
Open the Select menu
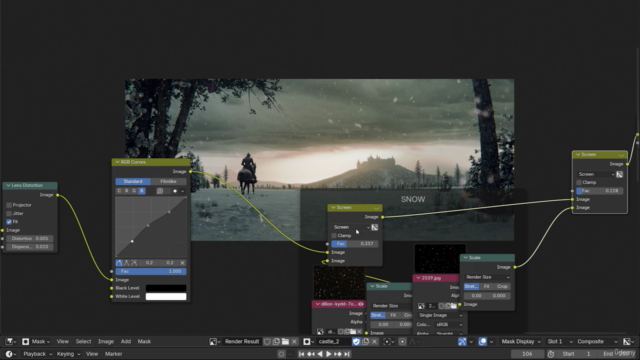tap(83, 341)
